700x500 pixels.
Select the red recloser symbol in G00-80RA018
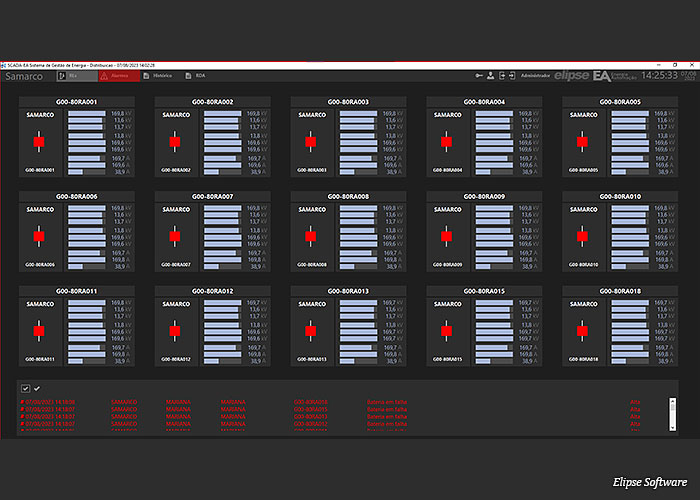582,331
